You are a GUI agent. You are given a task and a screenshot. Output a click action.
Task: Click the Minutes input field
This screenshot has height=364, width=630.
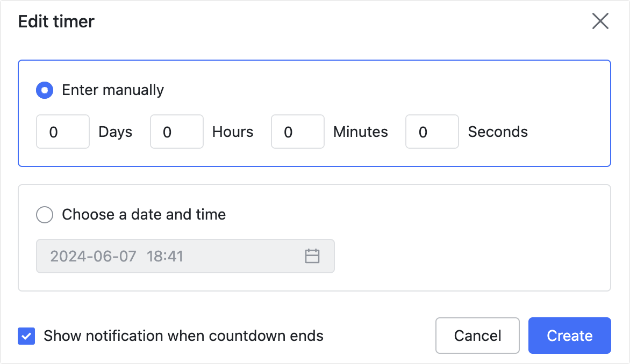coord(297,132)
